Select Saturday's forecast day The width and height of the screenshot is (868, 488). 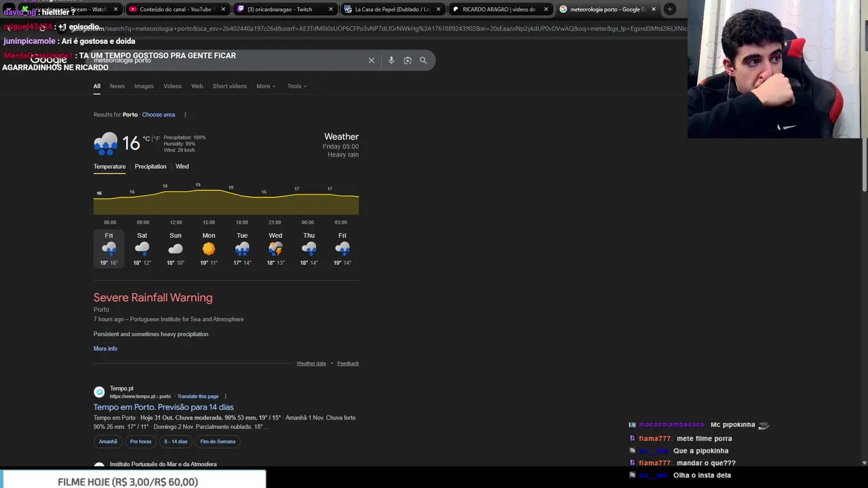pos(142,249)
